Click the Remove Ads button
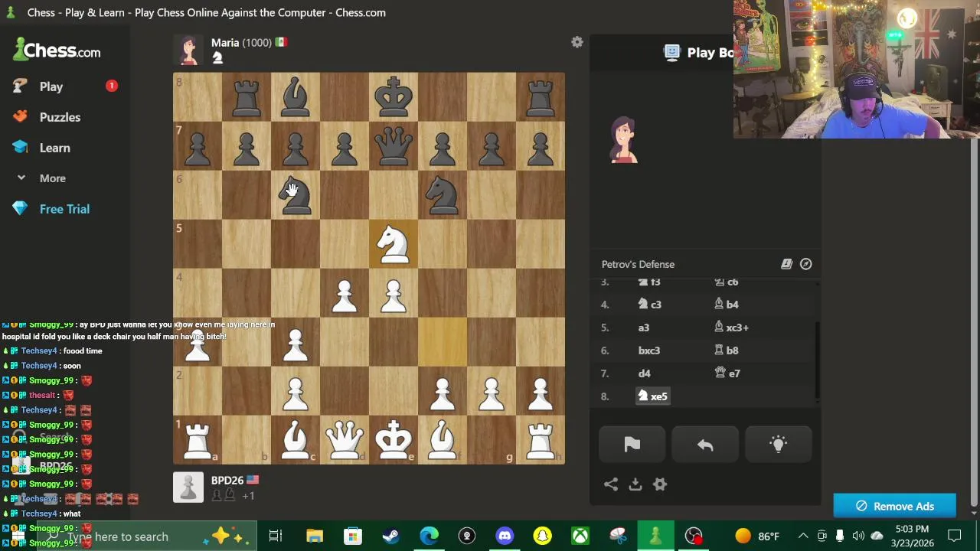The height and width of the screenshot is (551, 980). point(894,506)
